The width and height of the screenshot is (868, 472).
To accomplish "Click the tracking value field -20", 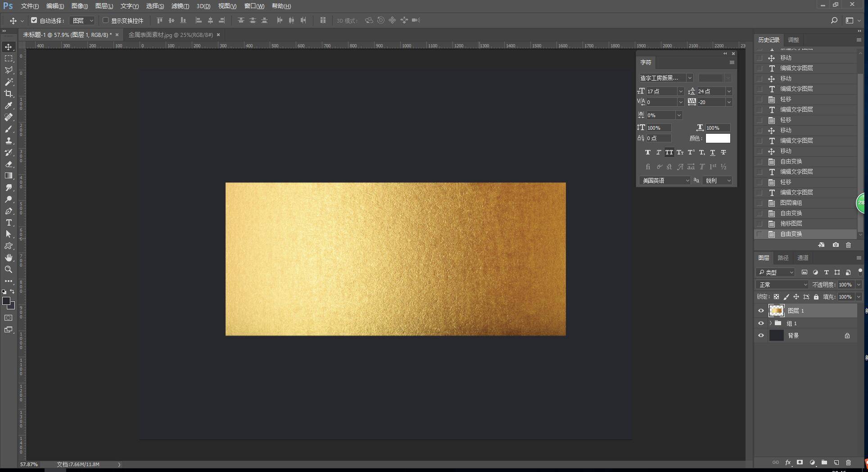I will pyautogui.click(x=711, y=102).
